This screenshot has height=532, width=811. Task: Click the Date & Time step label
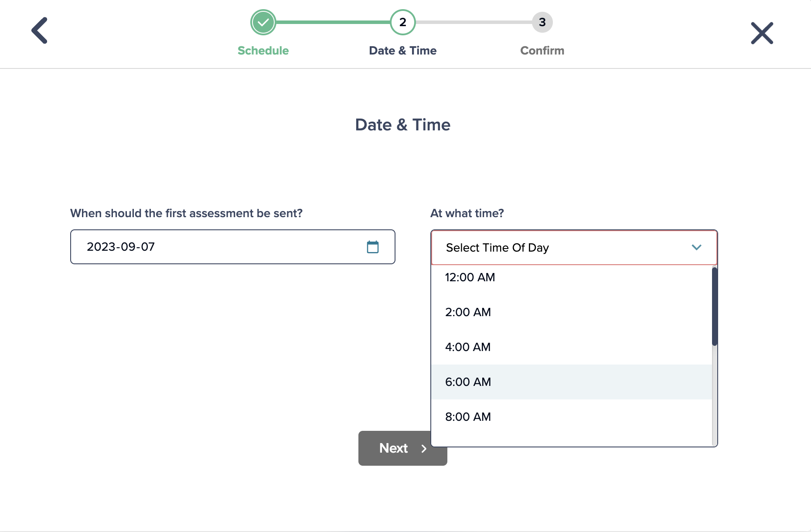402,51
